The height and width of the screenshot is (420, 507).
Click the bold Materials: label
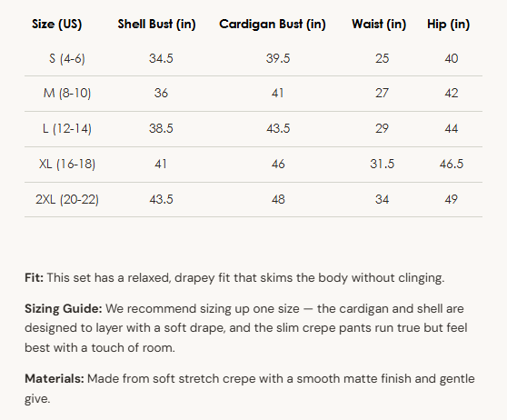tap(55, 378)
